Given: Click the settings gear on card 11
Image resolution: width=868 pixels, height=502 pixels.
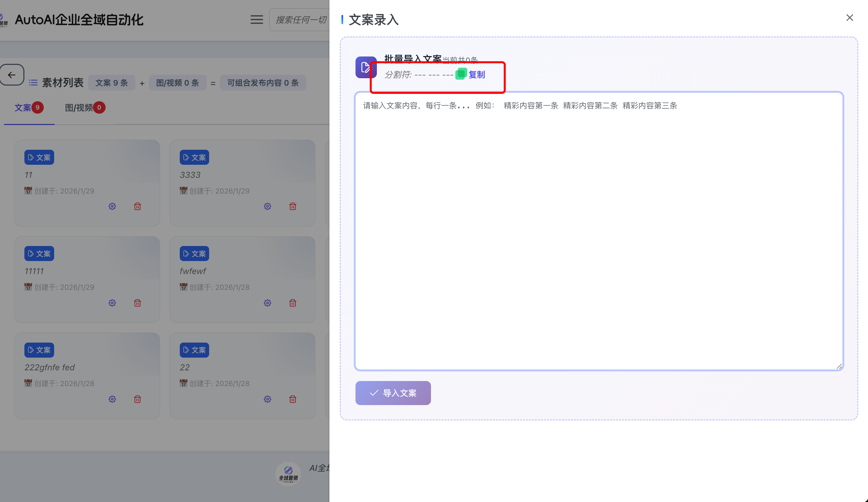Looking at the screenshot, I should coord(112,207).
